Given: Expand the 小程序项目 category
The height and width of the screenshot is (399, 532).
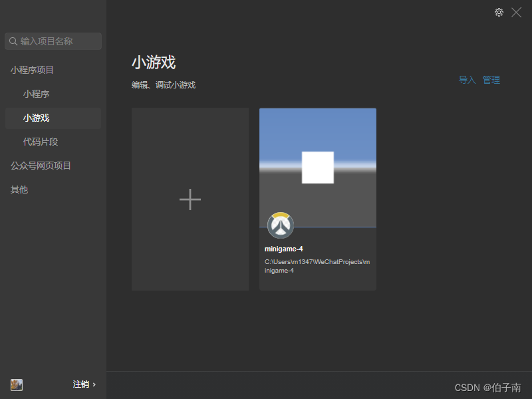Looking at the screenshot, I should 31,69.
